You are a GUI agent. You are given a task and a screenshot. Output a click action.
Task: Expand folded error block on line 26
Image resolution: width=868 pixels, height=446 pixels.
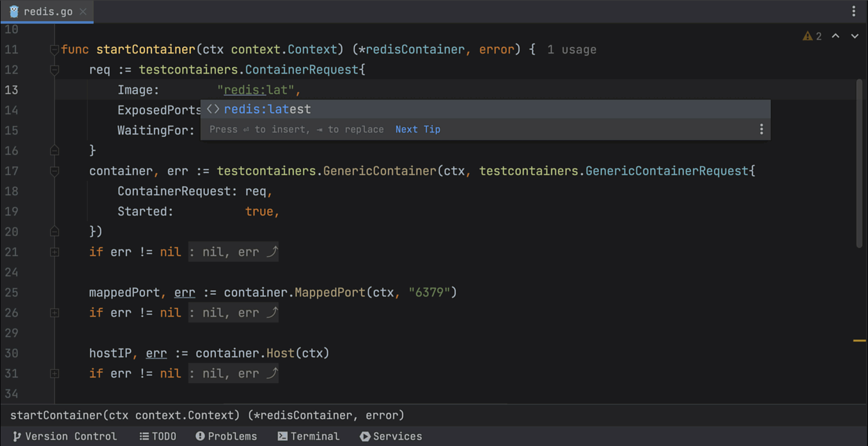coord(54,313)
